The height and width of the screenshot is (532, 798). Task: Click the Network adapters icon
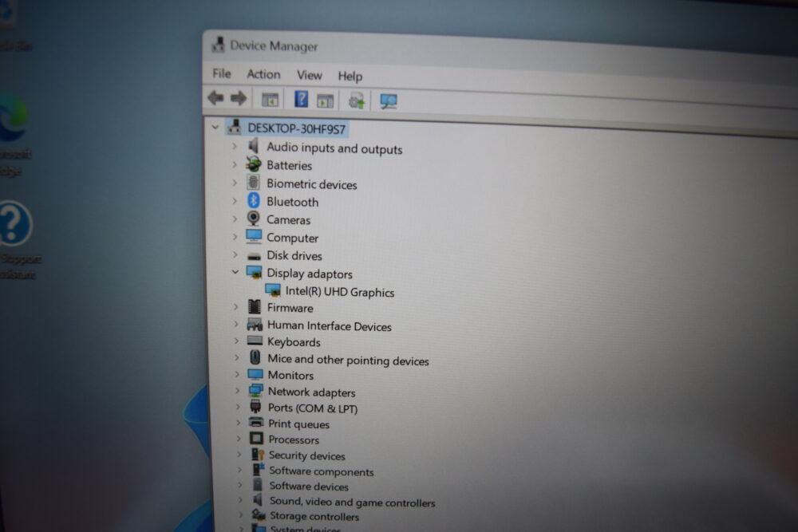pos(256,391)
